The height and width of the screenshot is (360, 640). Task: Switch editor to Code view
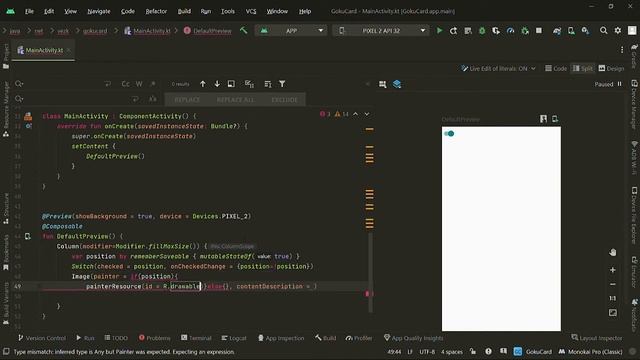(556, 69)
